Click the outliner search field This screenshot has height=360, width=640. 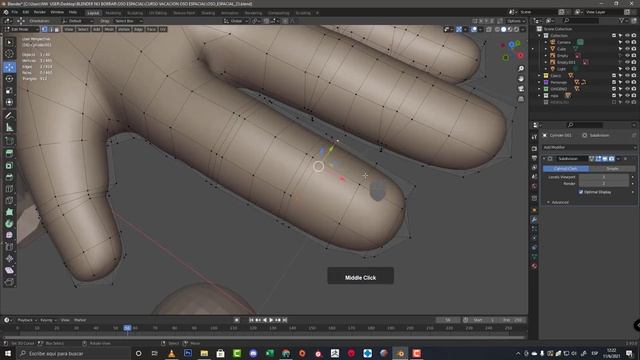point(580,20)
